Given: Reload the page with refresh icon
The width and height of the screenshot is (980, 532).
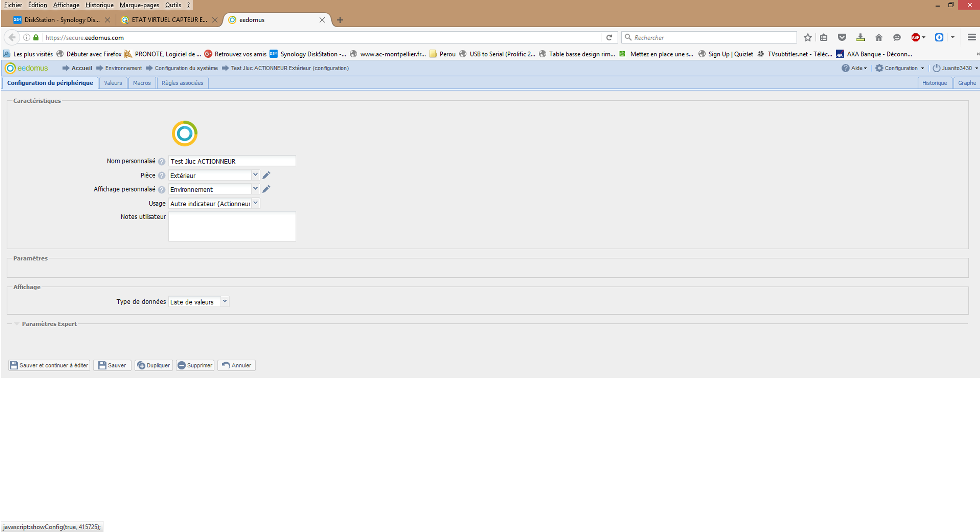Looking at the screenshot, I should [609, 37].
